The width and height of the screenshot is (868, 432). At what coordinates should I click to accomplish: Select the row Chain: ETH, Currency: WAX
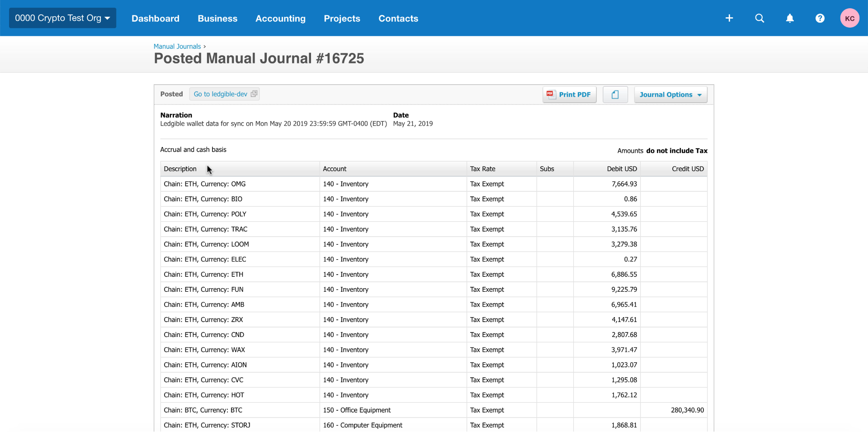coord(434,350)
